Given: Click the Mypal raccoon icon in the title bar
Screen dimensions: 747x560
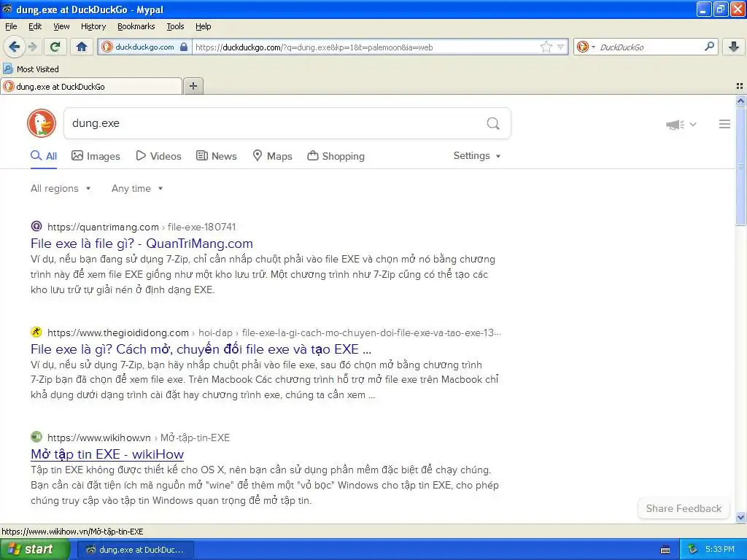Looking at the screenshot, I should tap(7, 9).
